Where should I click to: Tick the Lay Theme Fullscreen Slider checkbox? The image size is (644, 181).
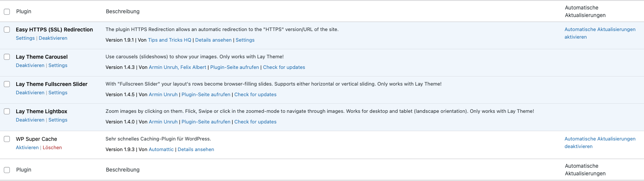tap(7, 84)
